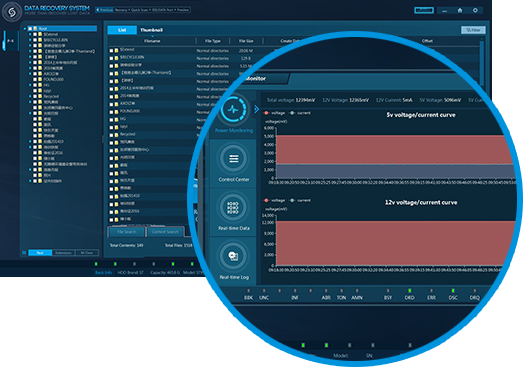Click the Data Recovery System logo
This screenshot has width=524, height=368.
(12, 12)
